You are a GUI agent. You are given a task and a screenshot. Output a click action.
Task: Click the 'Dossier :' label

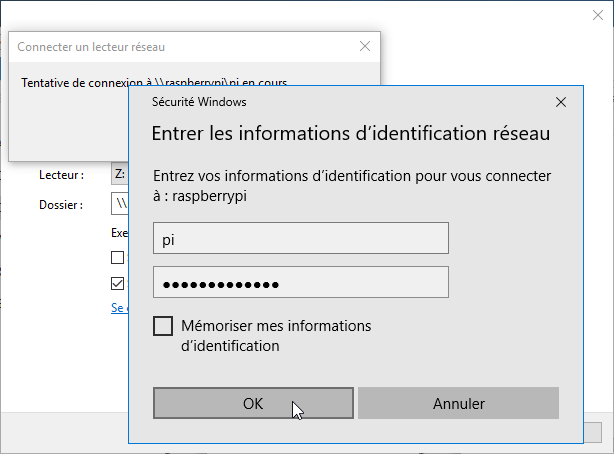point(61,204)
